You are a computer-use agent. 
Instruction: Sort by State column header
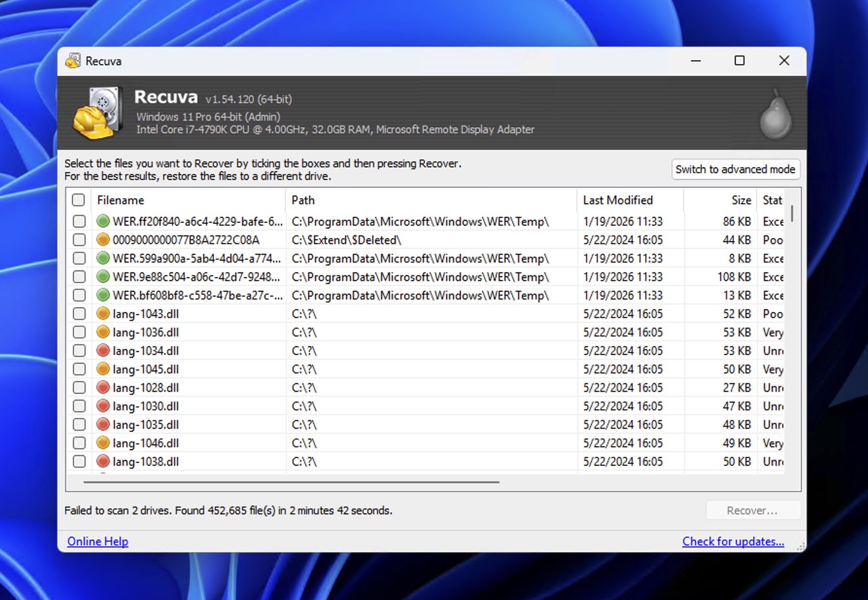tap(771, 200)
